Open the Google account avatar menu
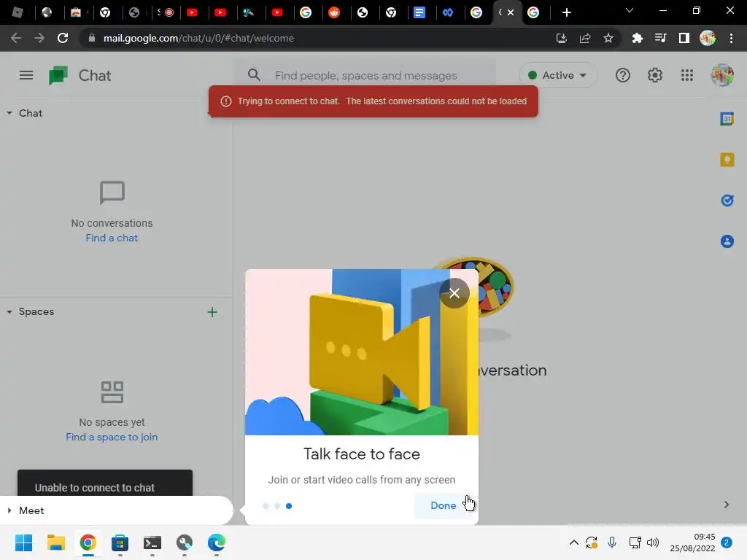747x560 pixels. click(722, 75)
